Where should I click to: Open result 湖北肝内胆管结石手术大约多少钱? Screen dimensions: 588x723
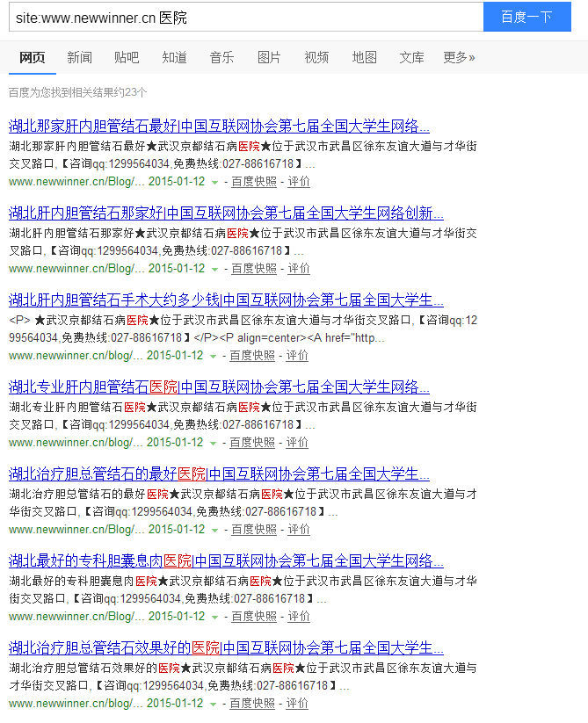[x=226, y=300]
